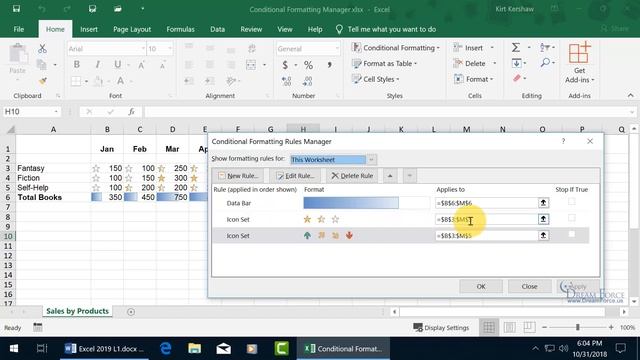Select the arrow Icon Set rule row

(400, 236)
